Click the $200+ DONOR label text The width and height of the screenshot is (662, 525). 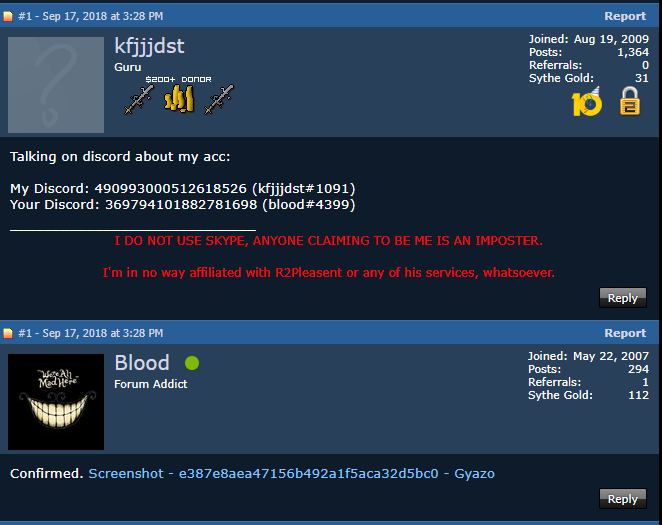(x=179, y=79)
